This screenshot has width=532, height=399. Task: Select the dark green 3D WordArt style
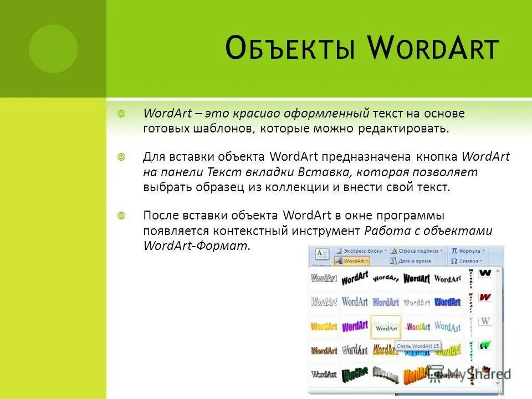point(355,375)
